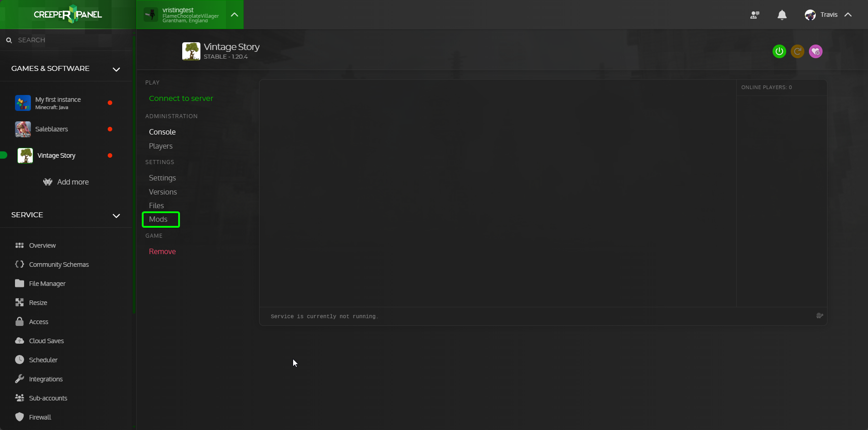Click the CreeperPanel logo

click(x=68, y=15)
